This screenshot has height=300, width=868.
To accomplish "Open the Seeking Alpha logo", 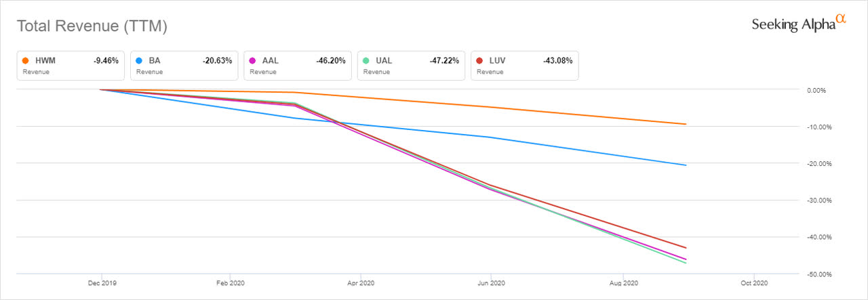I will [799, 23].
